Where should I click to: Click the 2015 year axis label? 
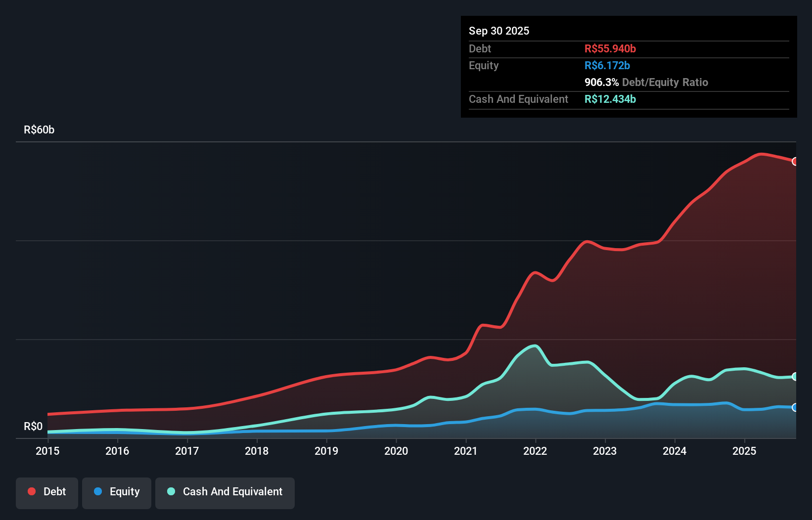click(47, 451)
